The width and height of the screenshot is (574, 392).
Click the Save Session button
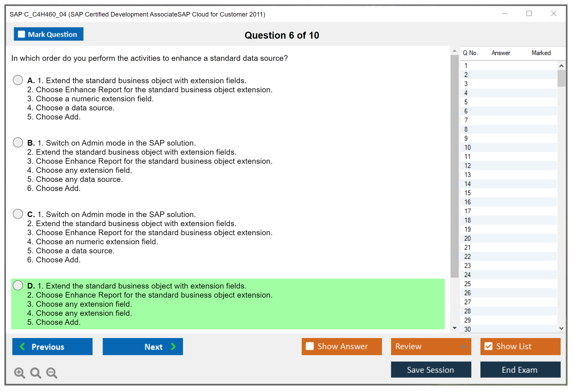(431, 370)
